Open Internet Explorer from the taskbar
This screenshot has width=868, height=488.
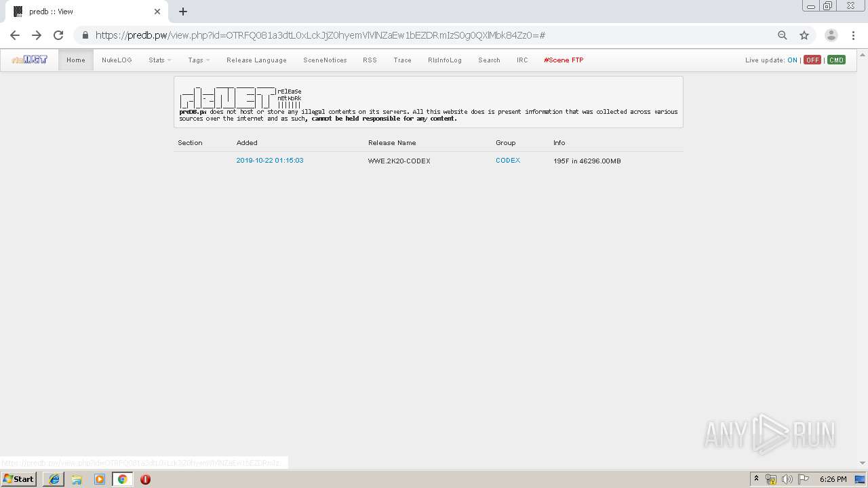tap(54, 479)
